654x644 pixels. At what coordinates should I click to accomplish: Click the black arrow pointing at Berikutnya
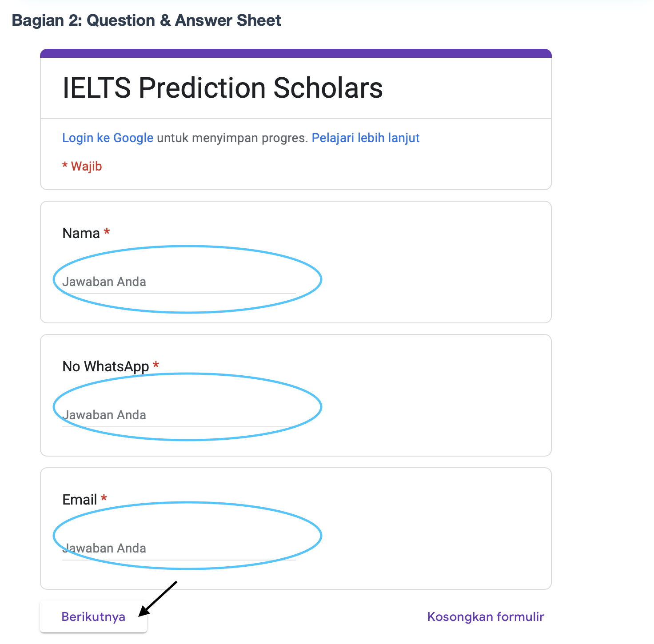(157, 599)
